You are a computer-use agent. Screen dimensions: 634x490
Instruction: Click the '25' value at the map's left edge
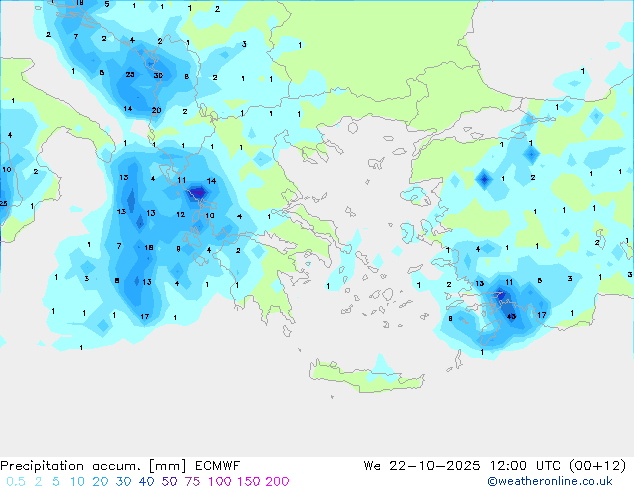pyautogui.click(x=3, y=203)
